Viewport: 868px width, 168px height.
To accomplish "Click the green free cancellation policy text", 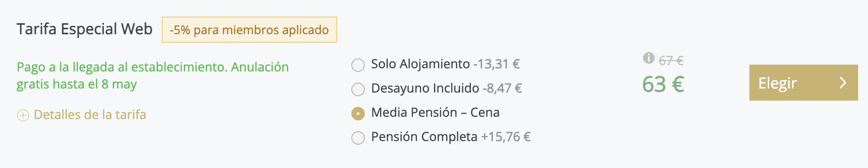I will [x=153, y=75].
